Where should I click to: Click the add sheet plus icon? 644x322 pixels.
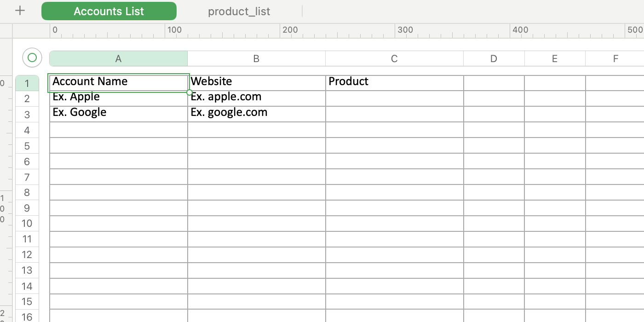click(19, 11)
